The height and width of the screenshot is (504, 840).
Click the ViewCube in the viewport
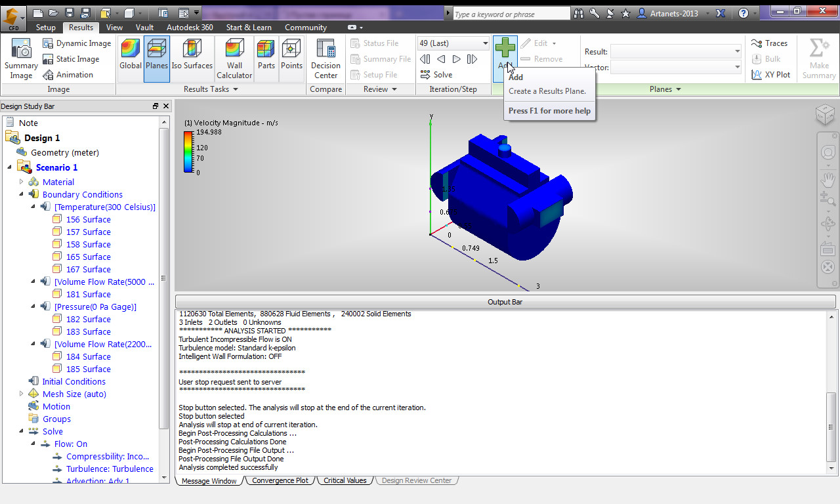[x=825, y=115]
